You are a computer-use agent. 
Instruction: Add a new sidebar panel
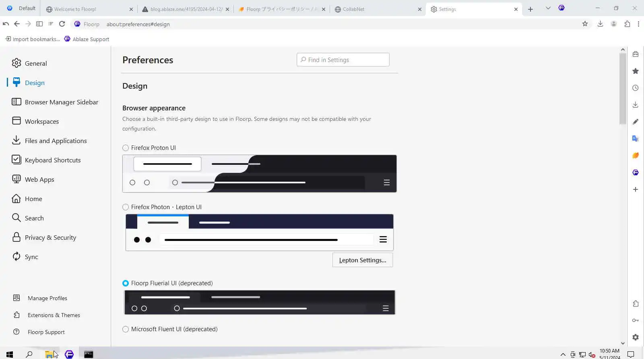[x=636, y=189]
